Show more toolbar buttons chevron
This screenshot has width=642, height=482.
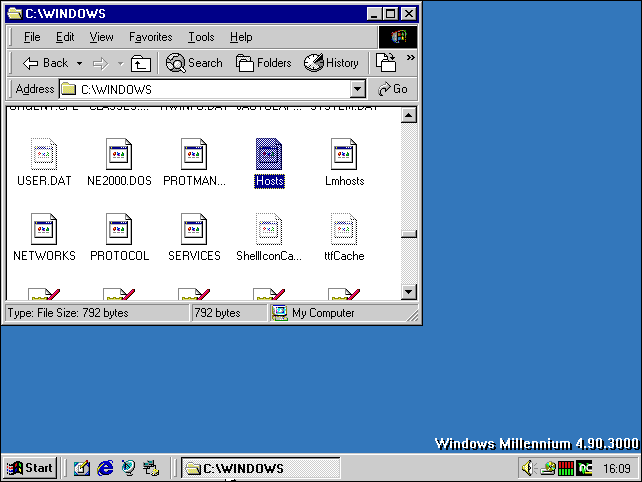coord(410,58)
